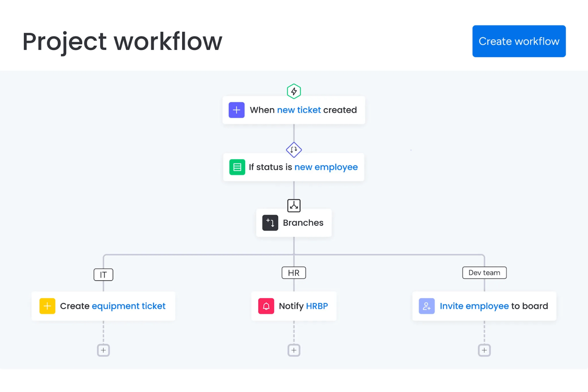Select the HR branch label
Viewport: 588px width, 392px height.
point(294,273)
